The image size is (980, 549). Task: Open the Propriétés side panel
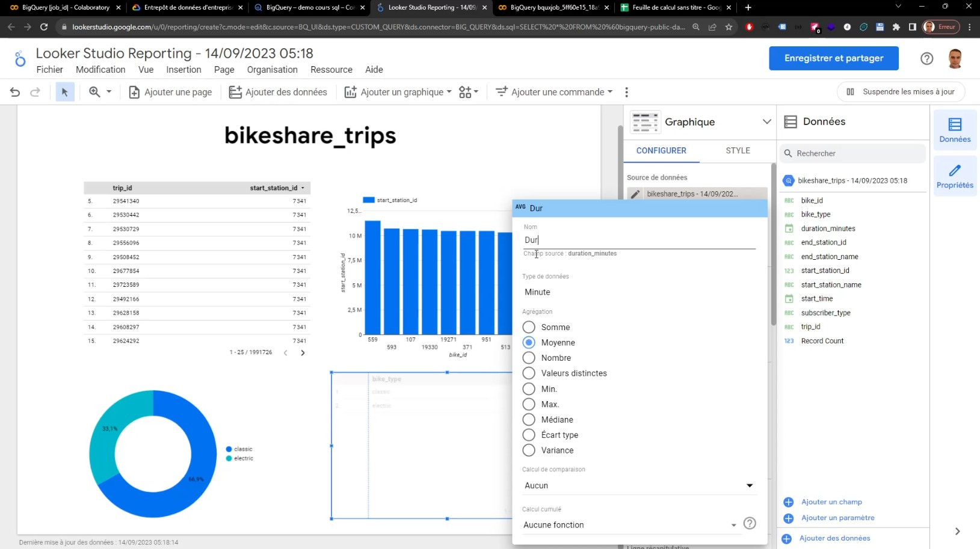954,176
